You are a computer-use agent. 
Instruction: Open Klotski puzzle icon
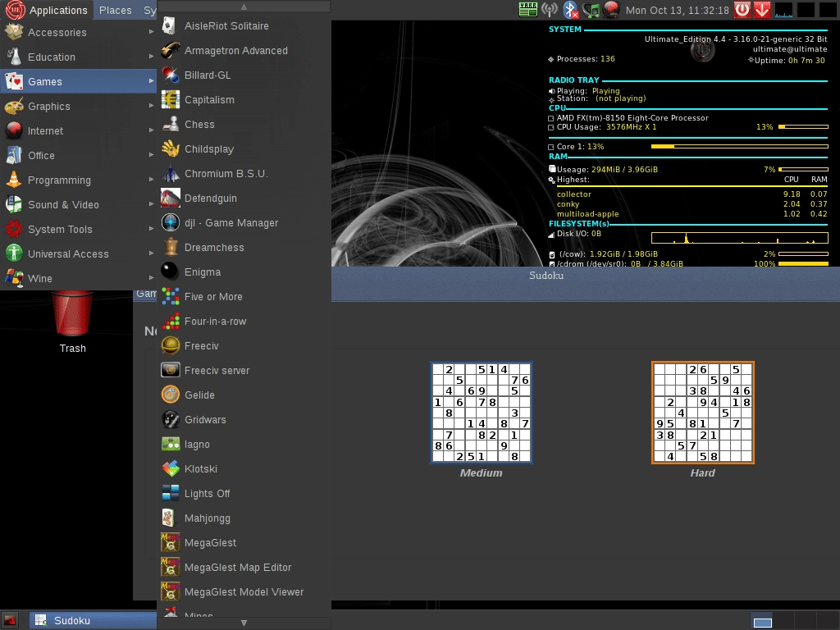[x=171, y=469]
